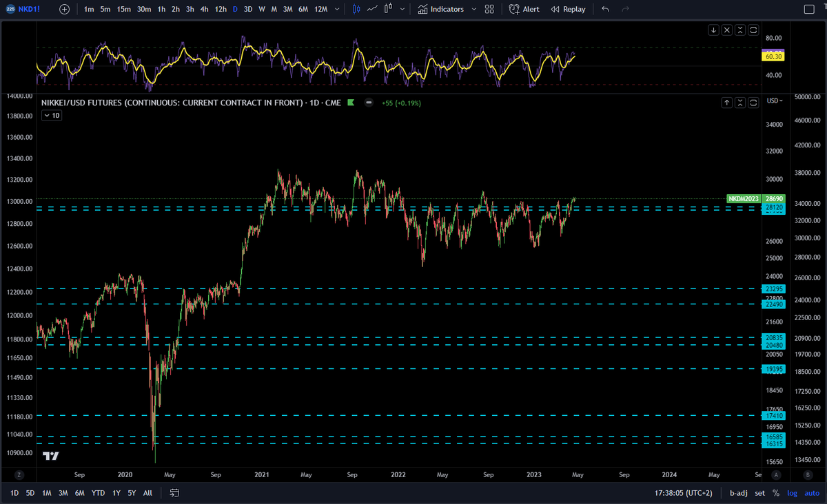Set the range to 6M
Image resolution: width=827 pixels, height=504 pixels.
(80, 493)
